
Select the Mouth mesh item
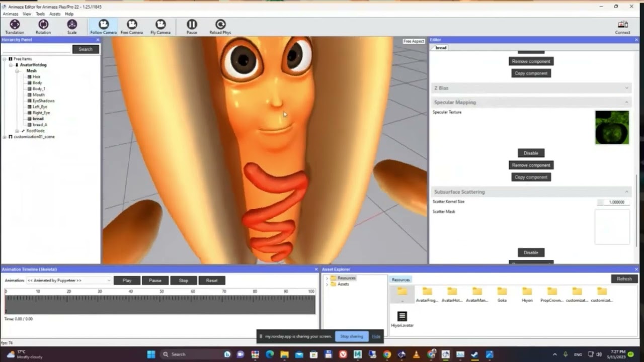38,95
